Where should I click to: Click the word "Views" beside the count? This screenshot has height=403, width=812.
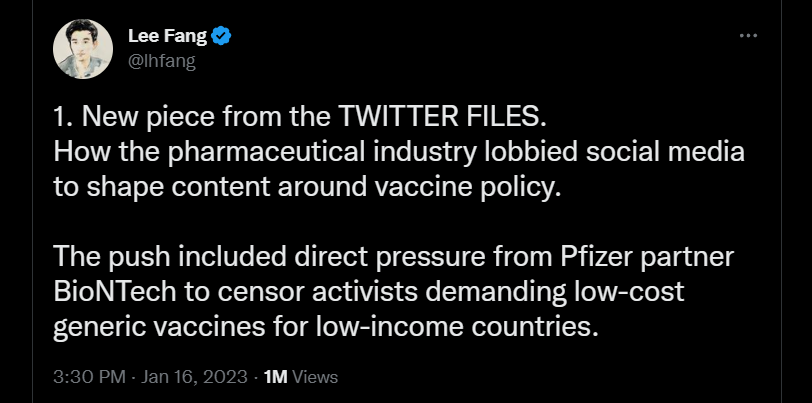click(x=315, y=377)
